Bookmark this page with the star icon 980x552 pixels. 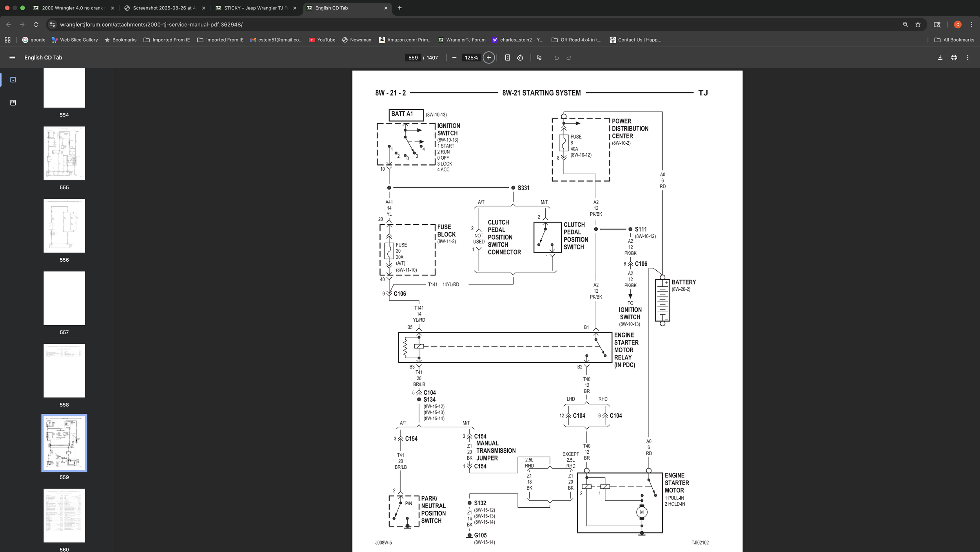(918, 24)
